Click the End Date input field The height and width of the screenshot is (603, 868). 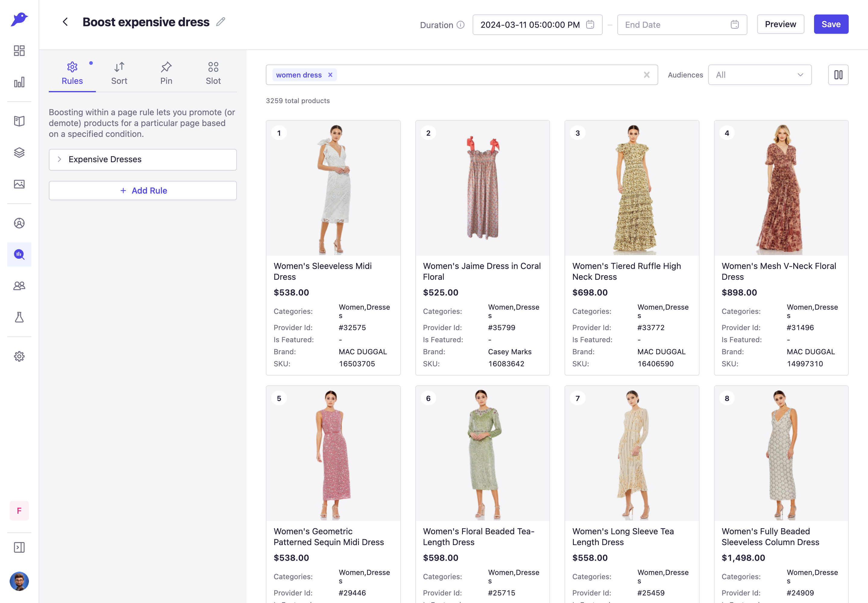point(682,24)
